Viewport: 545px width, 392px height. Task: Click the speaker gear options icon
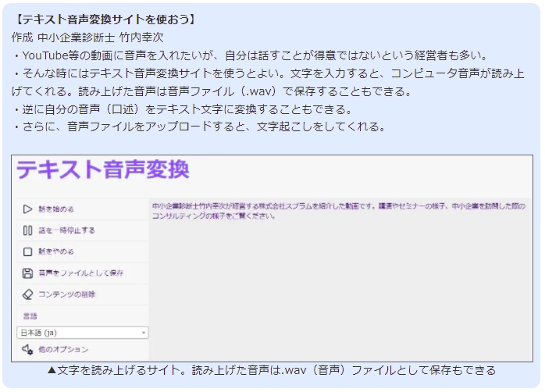pyautogui.click(x=27, y=349)
